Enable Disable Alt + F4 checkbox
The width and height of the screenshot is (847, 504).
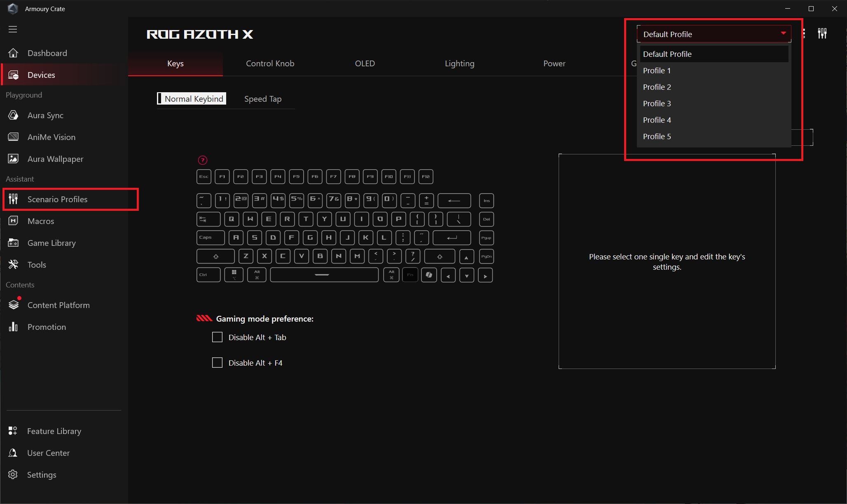point(217,363)
